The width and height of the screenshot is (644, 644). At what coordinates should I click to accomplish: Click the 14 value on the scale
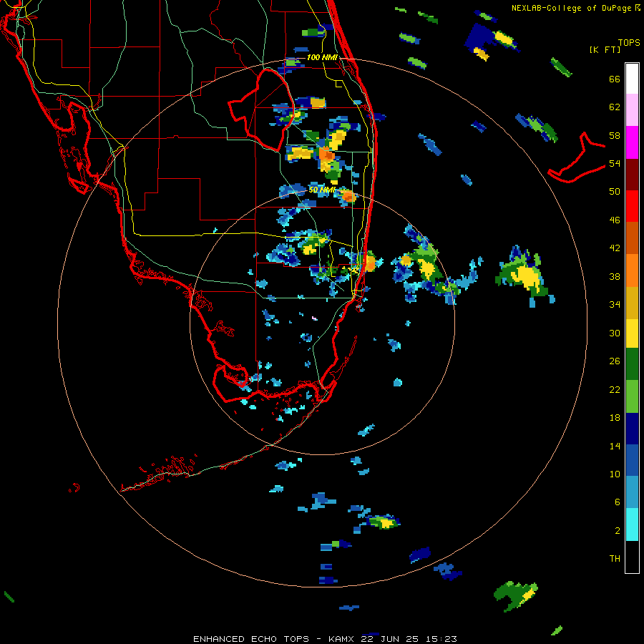point(615,446)
